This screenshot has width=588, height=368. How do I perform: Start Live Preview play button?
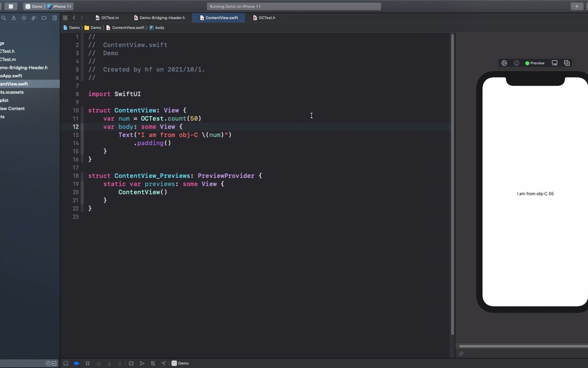(x=504, y=63)
